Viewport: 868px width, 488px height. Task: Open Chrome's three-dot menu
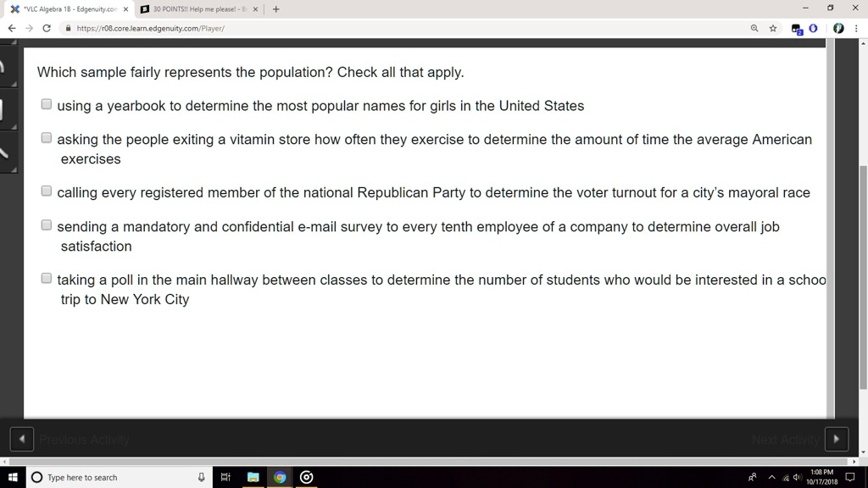[x=857, y=28]
